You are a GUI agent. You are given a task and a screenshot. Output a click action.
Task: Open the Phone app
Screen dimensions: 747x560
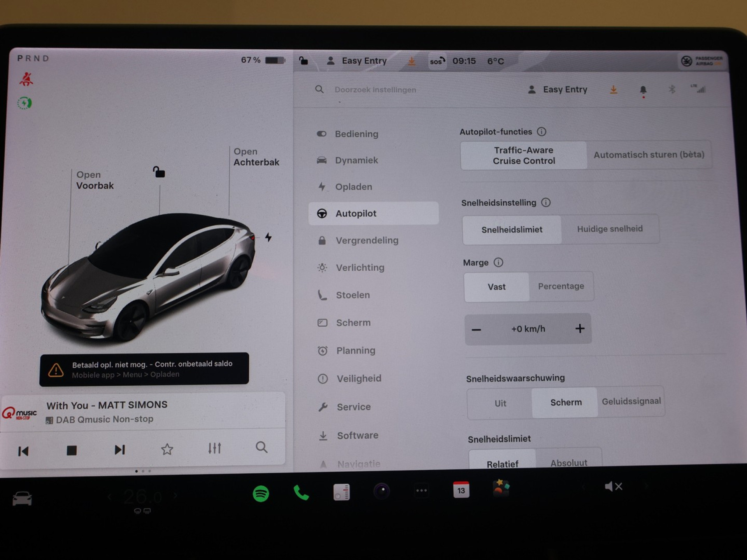301,493
